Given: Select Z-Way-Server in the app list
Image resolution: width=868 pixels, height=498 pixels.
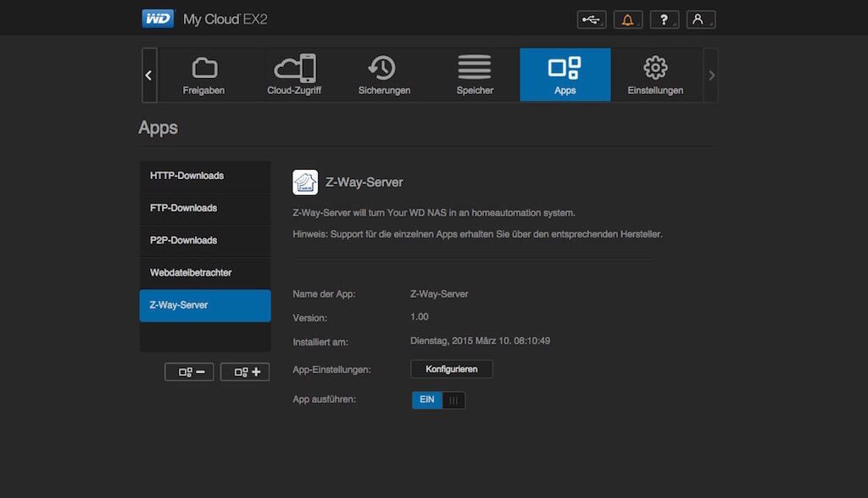Looking at the screenshot, I should click(x=205, y=305).
